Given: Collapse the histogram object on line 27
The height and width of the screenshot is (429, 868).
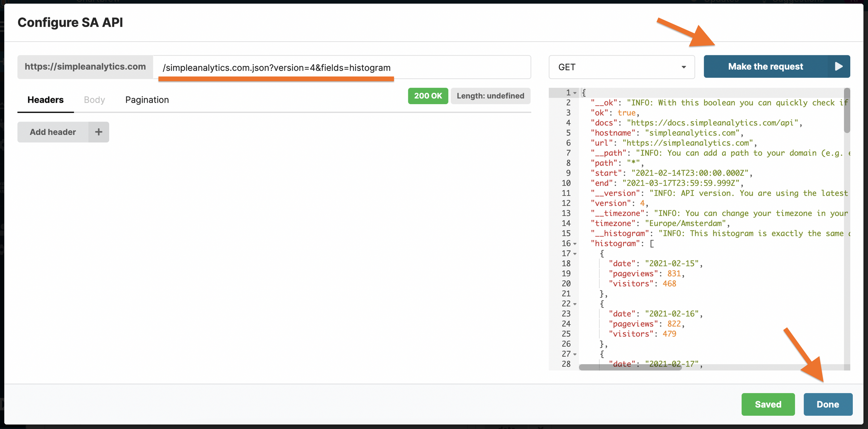Looking at the screenshot, I should click(575, 354).
